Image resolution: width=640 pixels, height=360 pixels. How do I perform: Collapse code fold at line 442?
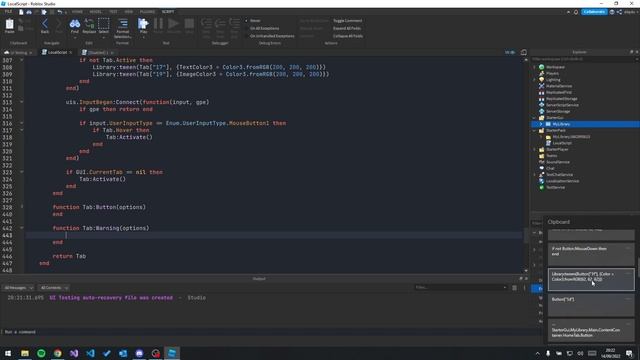[x=22, y=228]
